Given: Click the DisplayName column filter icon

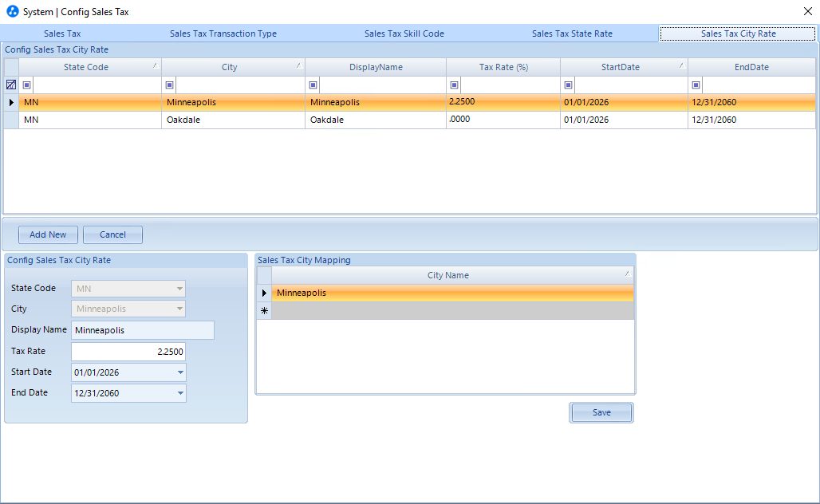Looking at the screenshot, I should pos(313,85).
